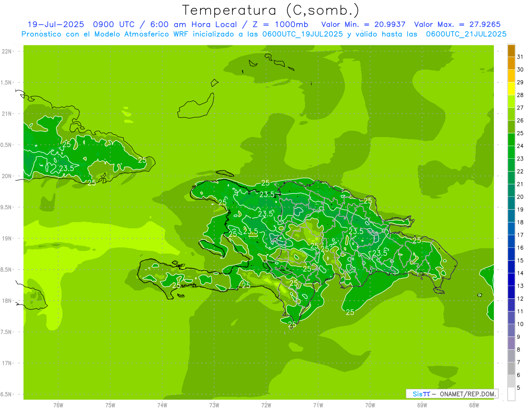
Task: Click the legend color band between 29 and 30
Action: pyautogui.click(x=511, y=76)
